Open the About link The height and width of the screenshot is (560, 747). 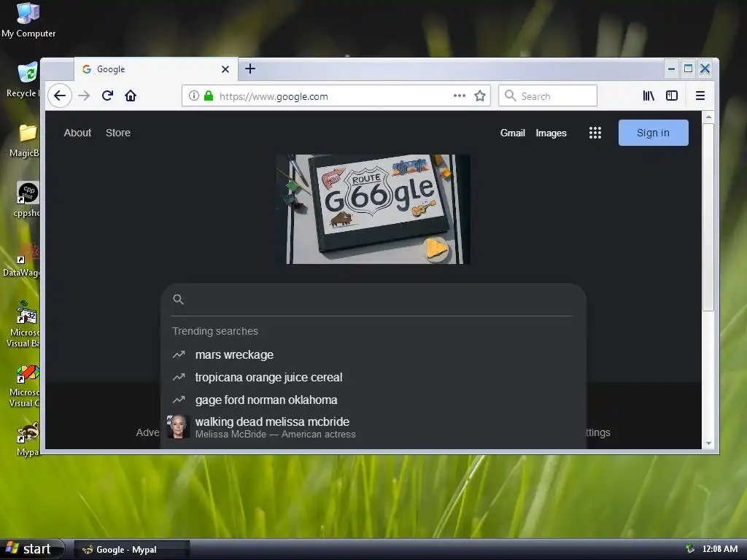[77, 133]
